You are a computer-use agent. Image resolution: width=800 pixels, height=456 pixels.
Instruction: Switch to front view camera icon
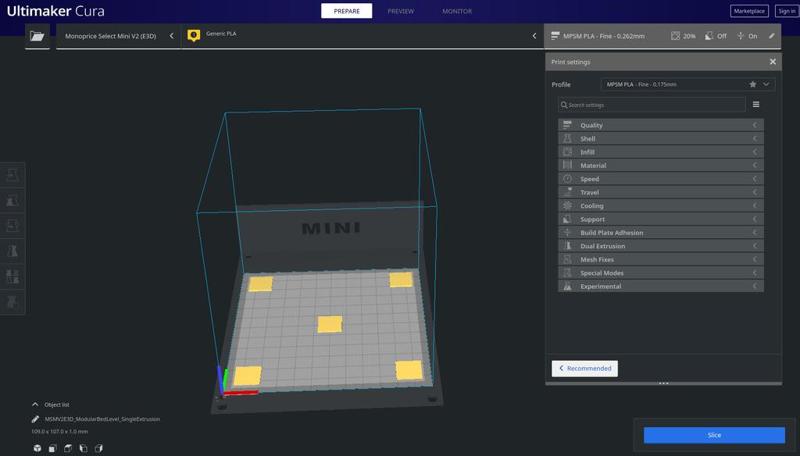[x=52, y=448]
